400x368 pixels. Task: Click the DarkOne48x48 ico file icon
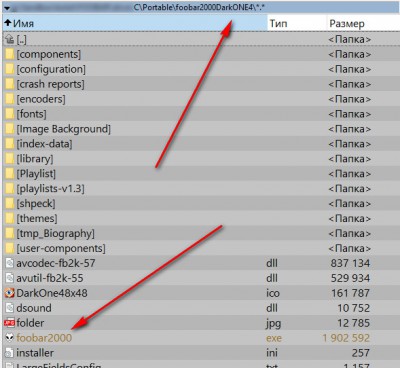click(x=10, y=293)
